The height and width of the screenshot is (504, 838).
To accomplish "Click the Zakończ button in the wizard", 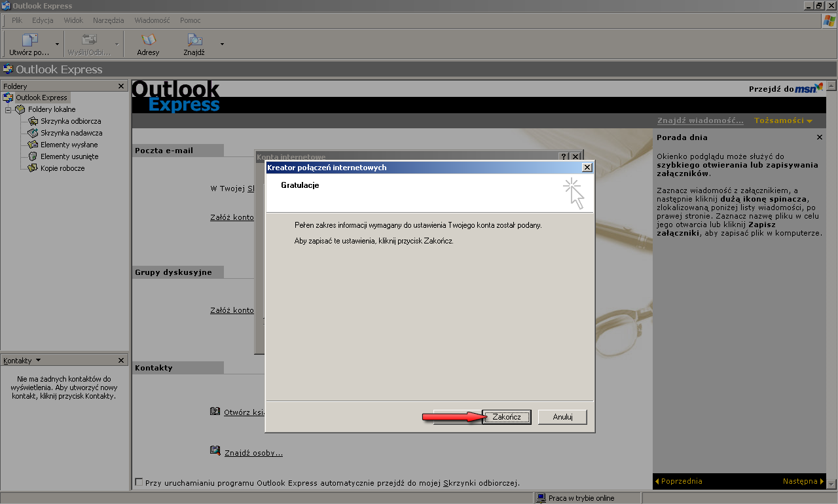I will (506, 417).
